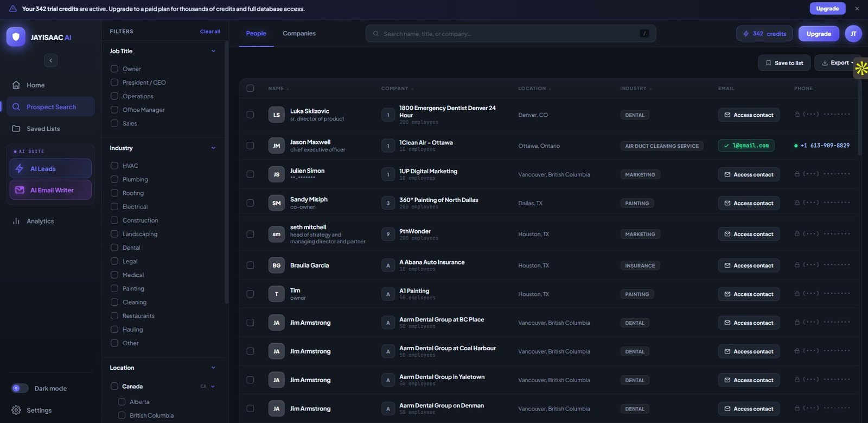The height and width of the screenshot is (423, 868).
Task: Click the Settings gear icon
Action: (x=16, y=411)
